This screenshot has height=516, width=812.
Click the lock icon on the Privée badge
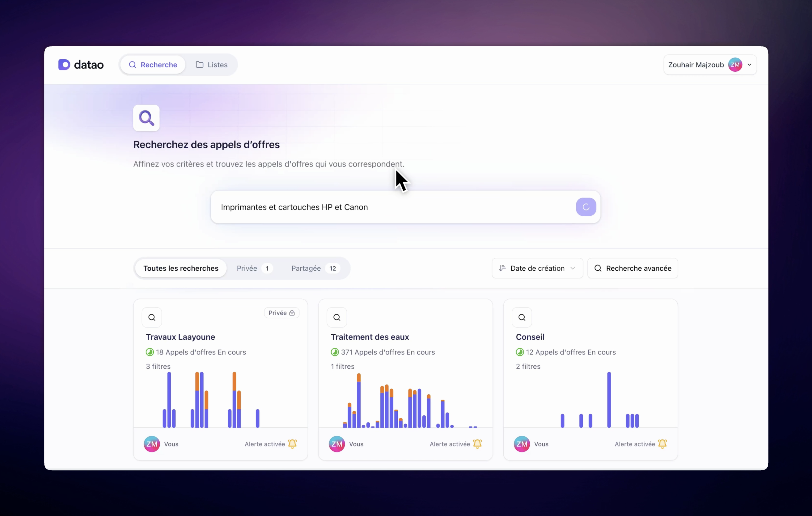click(x=292, y=313)
